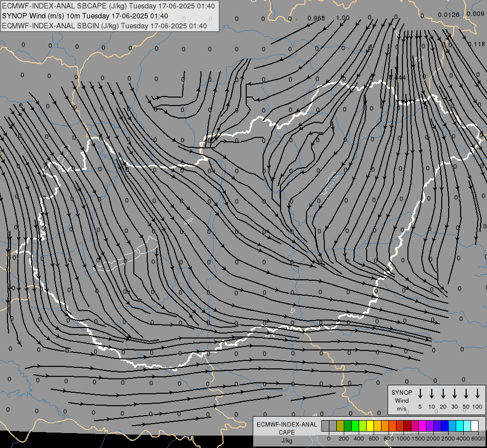Click the CAPE value .444 on map
The width and height of the screenshot is (487, 448).
click(x=398, y=78)
